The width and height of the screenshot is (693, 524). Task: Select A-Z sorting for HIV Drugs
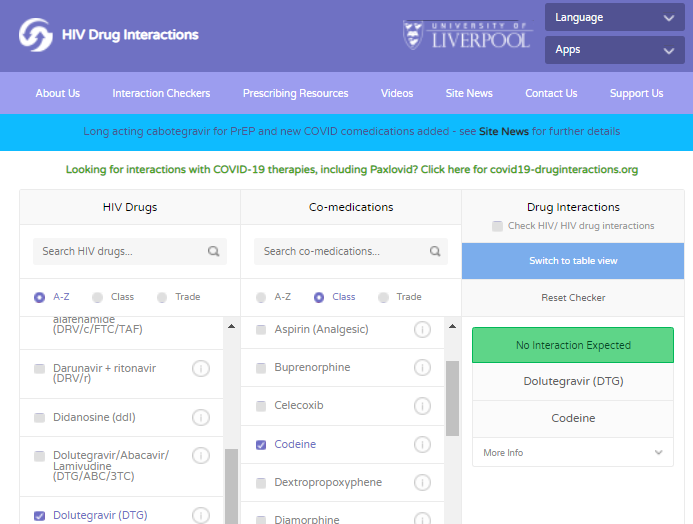(39, 297)
